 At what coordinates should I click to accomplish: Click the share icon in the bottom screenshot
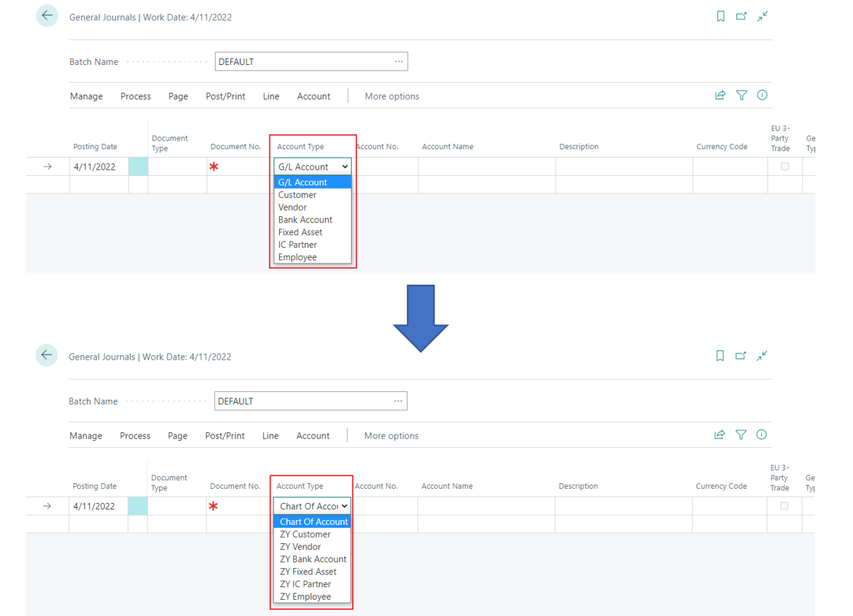point(719,434)
